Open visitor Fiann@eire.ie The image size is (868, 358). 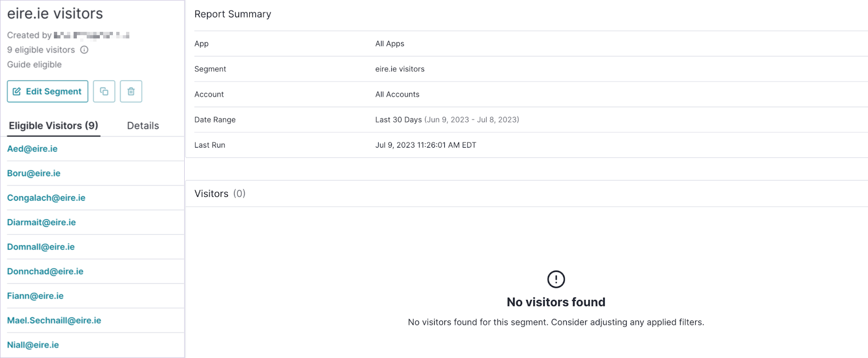click(35, 296)
